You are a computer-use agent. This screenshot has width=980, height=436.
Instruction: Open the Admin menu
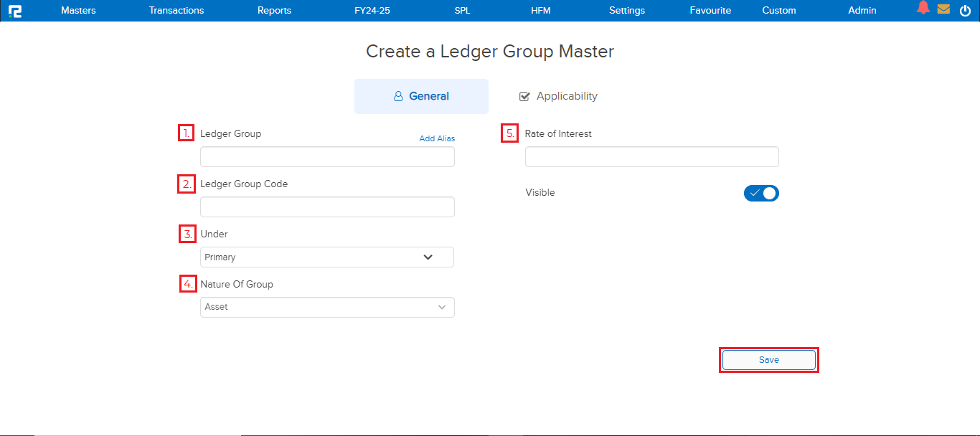click(862, 10)
